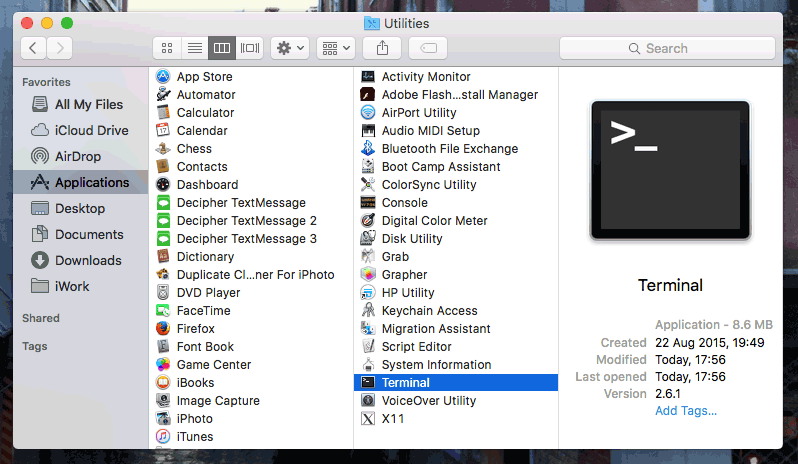Click the Script Editor icon
Viewport: 798px width, 464px height.
coord(367,346)
